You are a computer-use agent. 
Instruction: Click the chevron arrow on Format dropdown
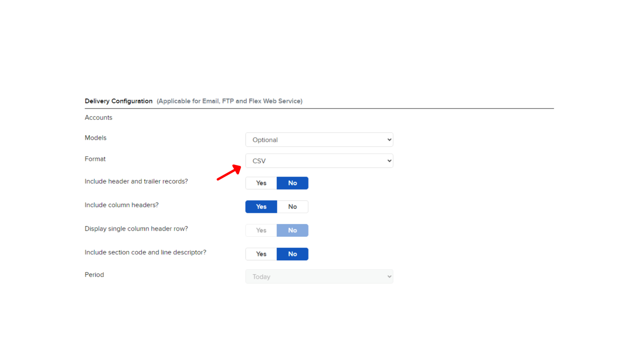click(389, 161)
